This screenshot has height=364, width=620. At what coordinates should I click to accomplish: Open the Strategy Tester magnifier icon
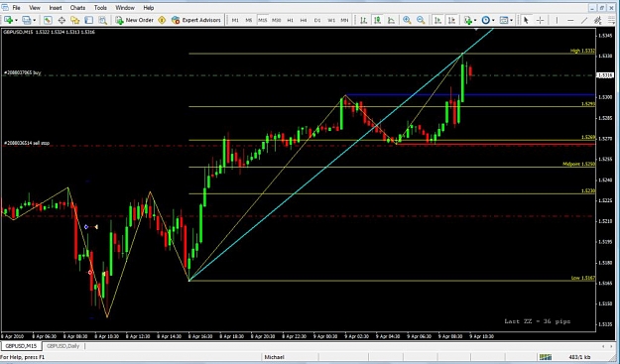(103, 20)
